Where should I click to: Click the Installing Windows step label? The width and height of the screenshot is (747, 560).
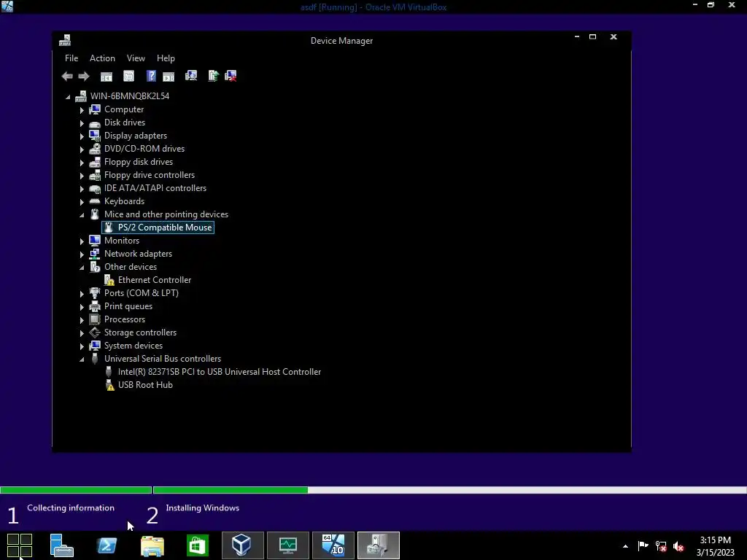coord(203,508)
